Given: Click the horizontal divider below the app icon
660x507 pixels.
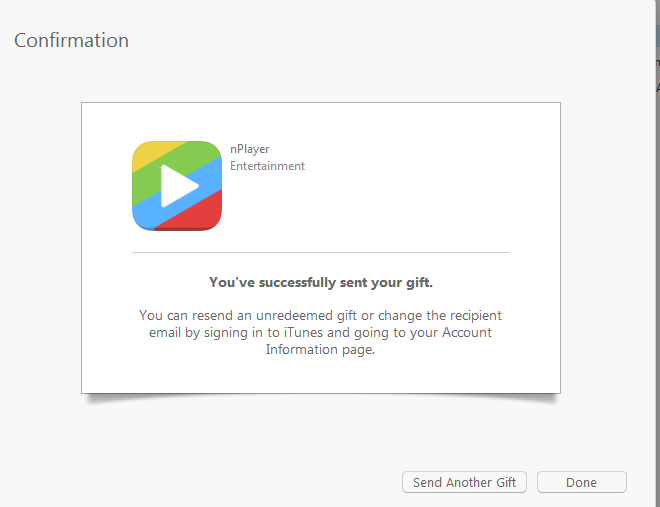Looking at the screenshot, I should pyautogui.click(x=320, y=252).
